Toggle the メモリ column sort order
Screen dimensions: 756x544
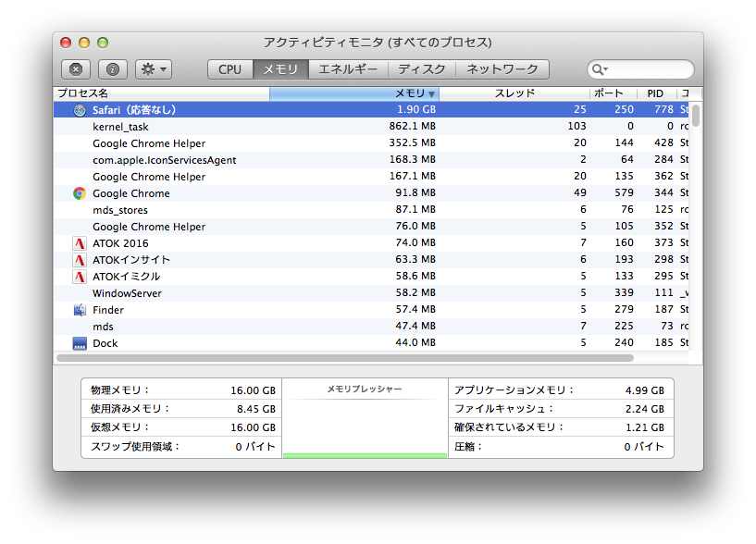(x=354, y=93)
